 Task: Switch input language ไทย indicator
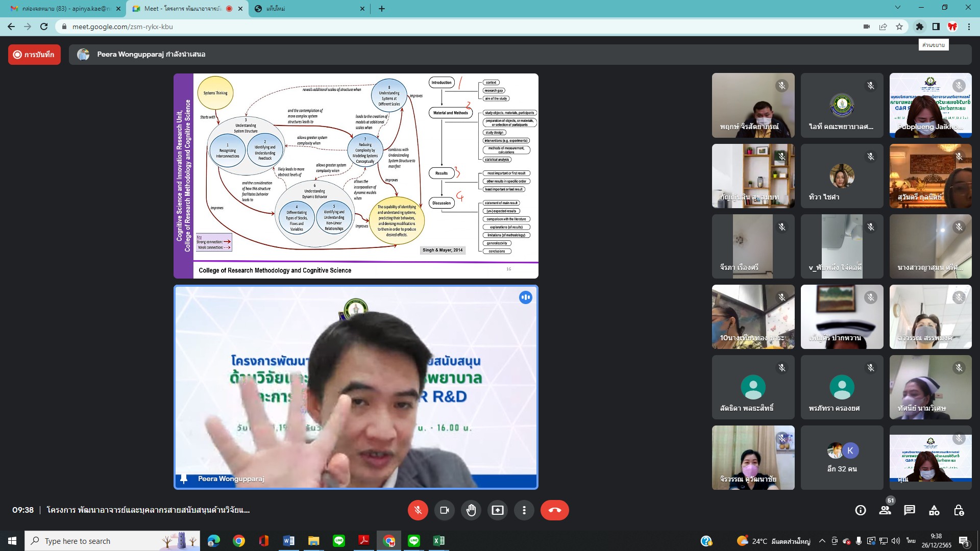911,541
